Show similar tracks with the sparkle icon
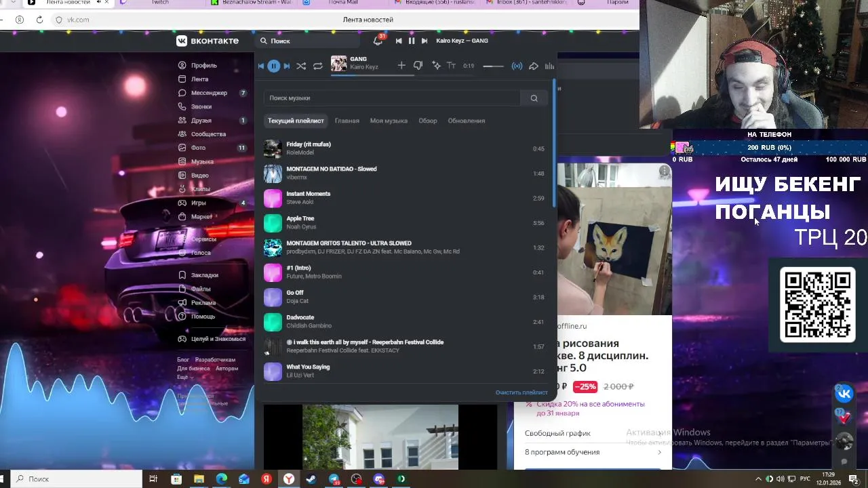This screenshot has width=868, height=488. pos(436,66)
